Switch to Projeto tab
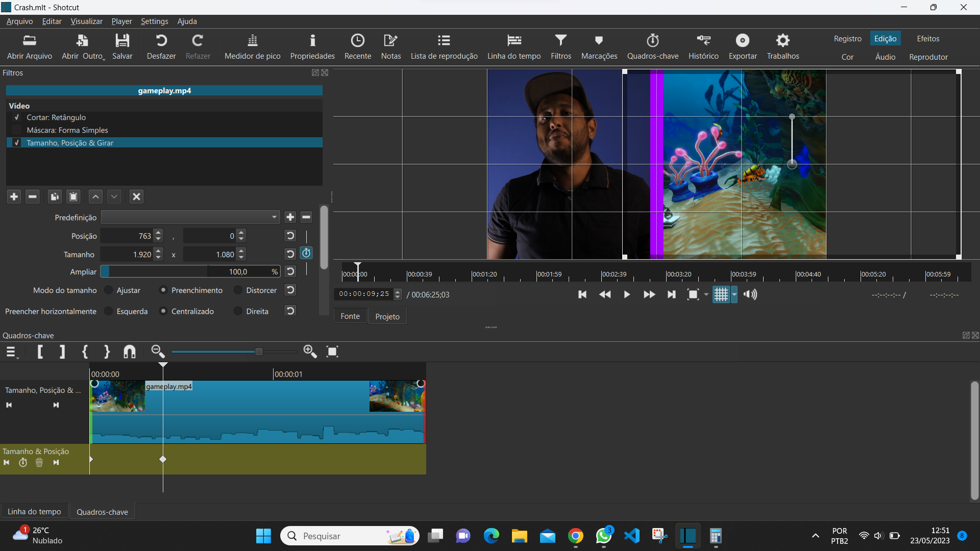Image resolution: width=980 pixels, height=551 pixels. pyautogui.click(x=387, y=317)
